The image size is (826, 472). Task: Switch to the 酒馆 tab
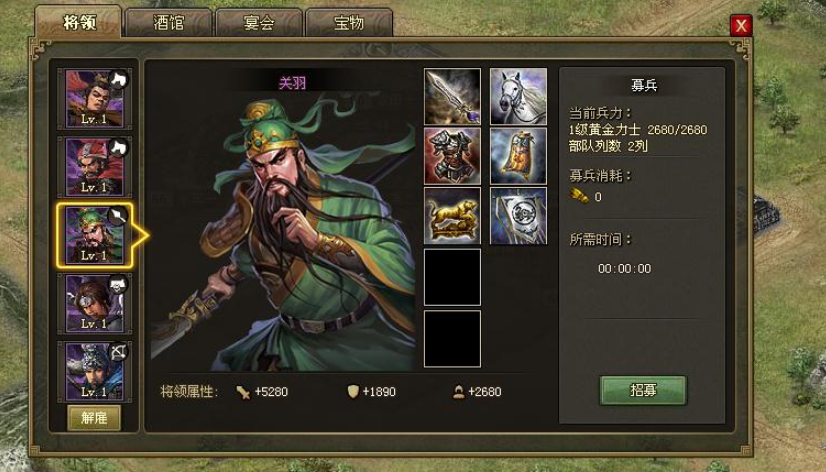(x=169, y=23)
